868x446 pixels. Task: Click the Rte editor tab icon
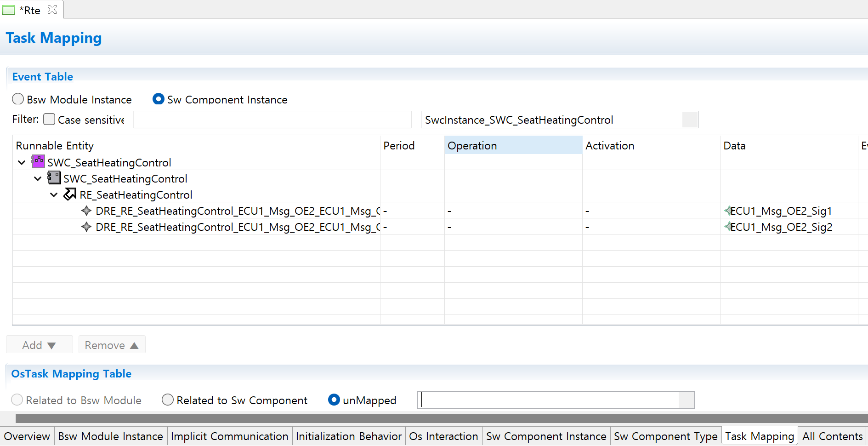[8, 10]
